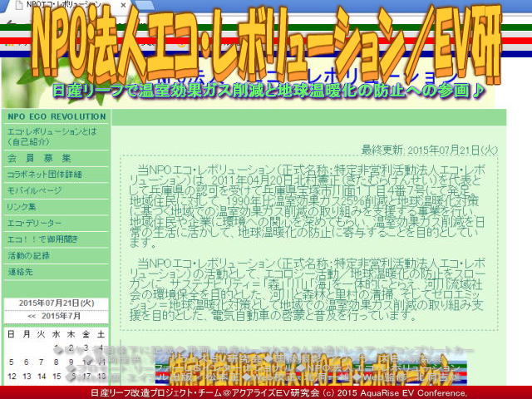Select day 5 in the calendar
Image resolution: width=532 pixels, height=399 pixels.
coord(12,362)
